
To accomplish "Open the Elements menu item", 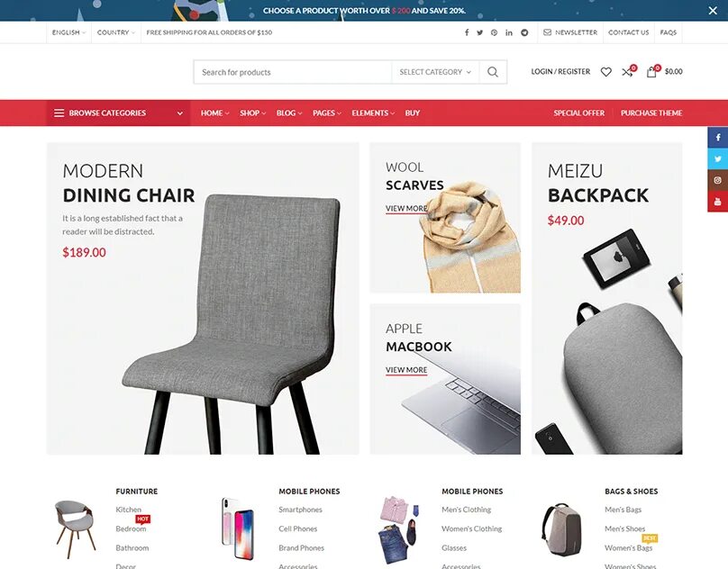I will coord(373,113).
